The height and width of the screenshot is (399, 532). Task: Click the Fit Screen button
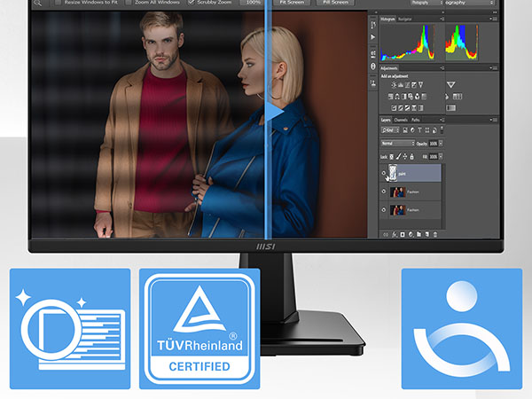click(x=292, y=3)
